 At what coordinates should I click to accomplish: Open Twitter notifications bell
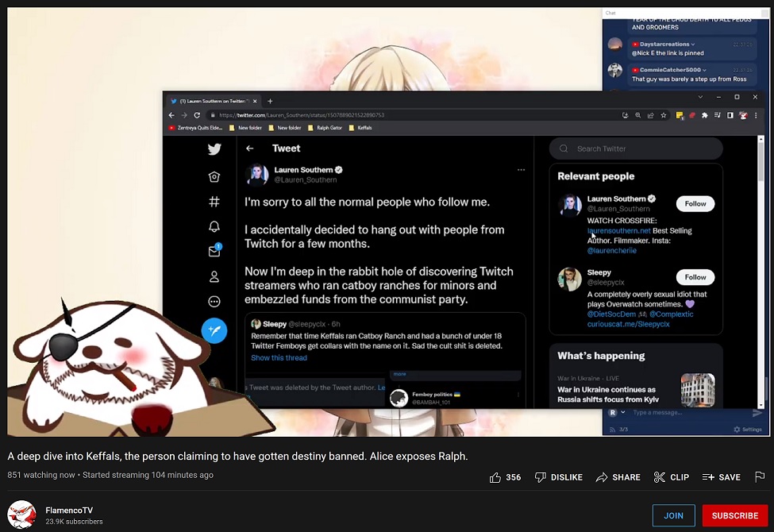pos(214,226)
